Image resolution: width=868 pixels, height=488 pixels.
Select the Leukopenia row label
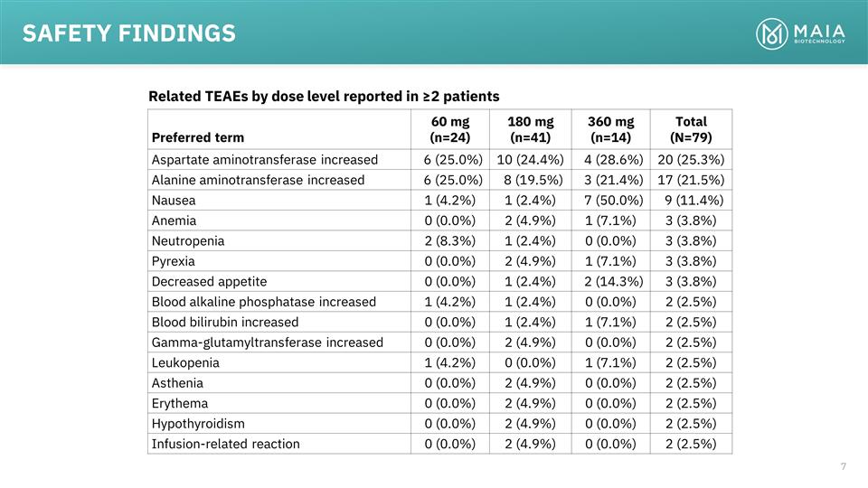185,362
